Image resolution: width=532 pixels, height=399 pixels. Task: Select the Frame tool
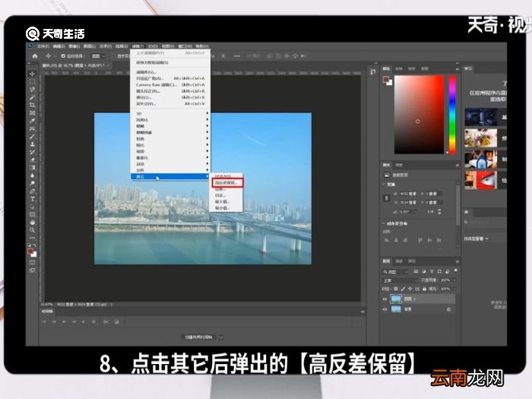pos(32,113)
